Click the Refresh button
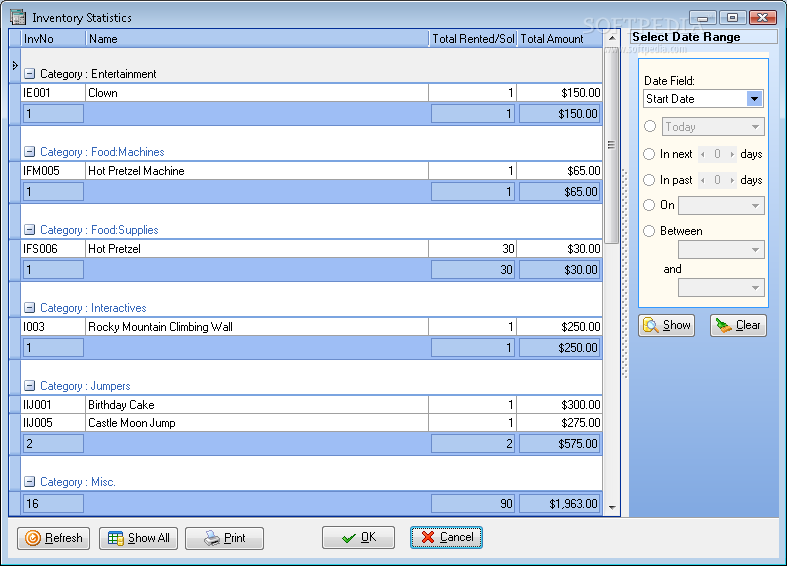The height and width of the screenshot is (566, 787). [54, 538]
